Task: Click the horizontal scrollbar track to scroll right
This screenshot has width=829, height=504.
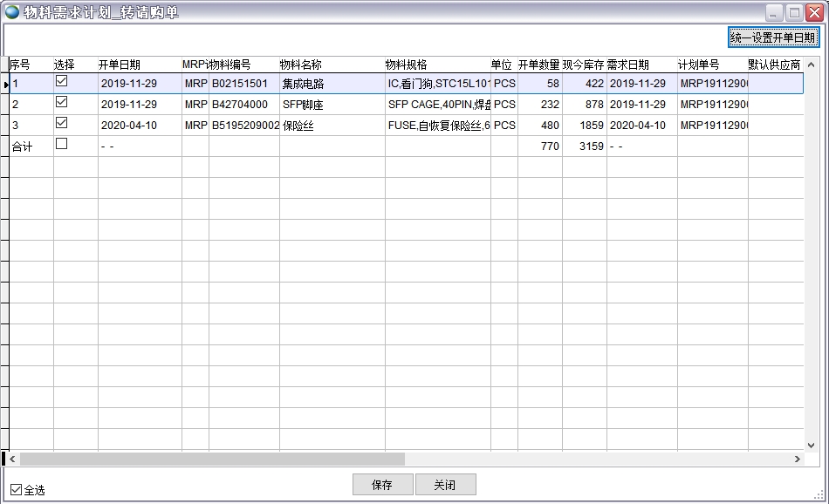Action: point(567,458)
